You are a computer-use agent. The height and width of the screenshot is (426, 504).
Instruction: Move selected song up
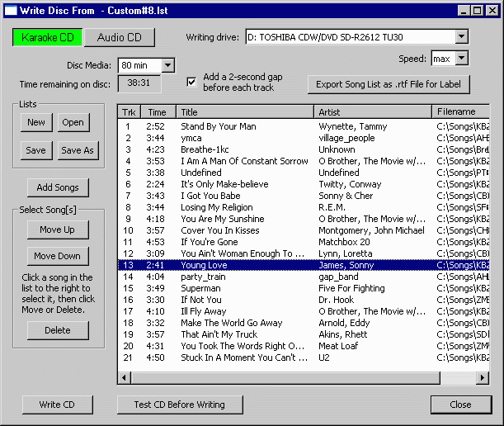58,230
